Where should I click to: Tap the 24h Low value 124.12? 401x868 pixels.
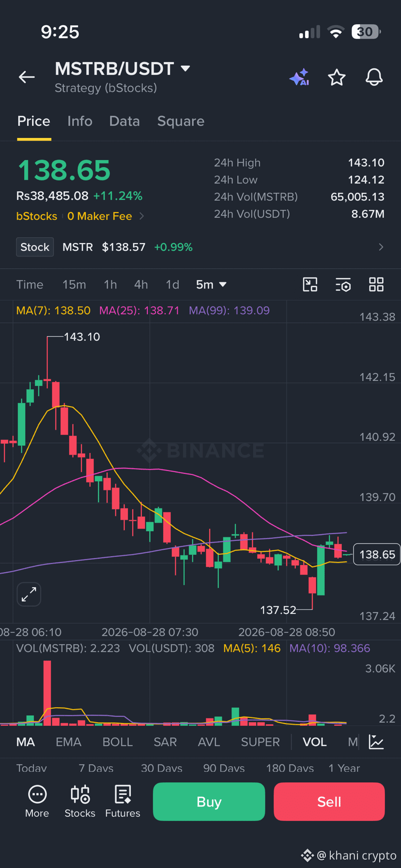pyautogui.click(x=366, y=180)
